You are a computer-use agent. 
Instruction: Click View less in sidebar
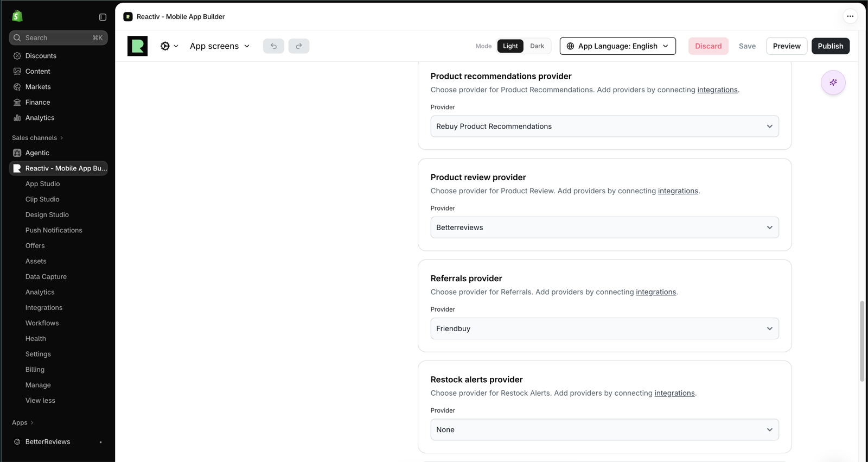click(40, 401)
